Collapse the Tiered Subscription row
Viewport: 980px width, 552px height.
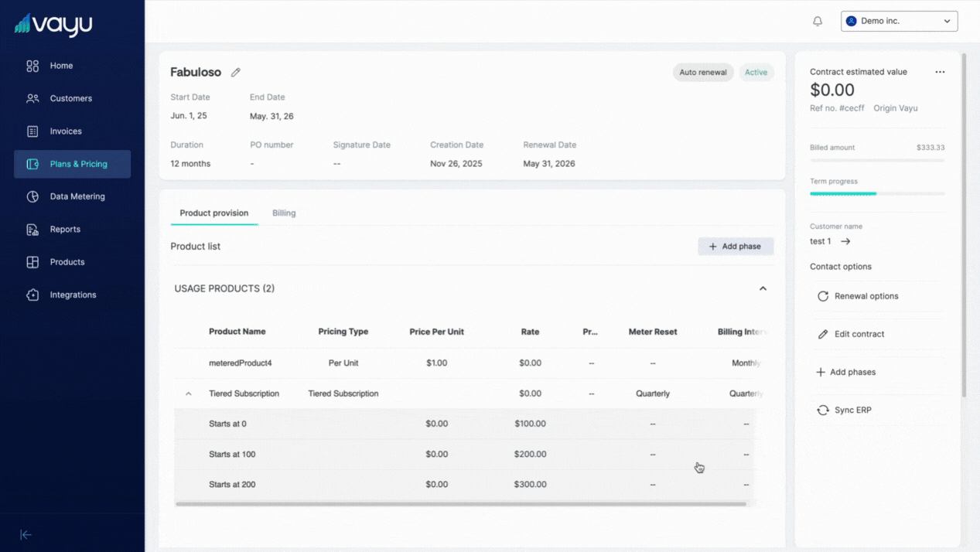point(188,394)
